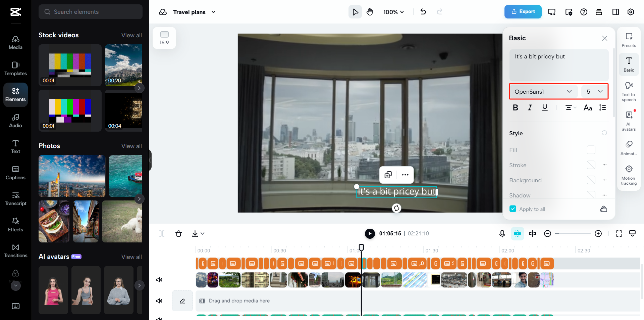The image size is (644, 320).
Task: Toggle the timeline snapping button
Action: [x=518, y=234]
